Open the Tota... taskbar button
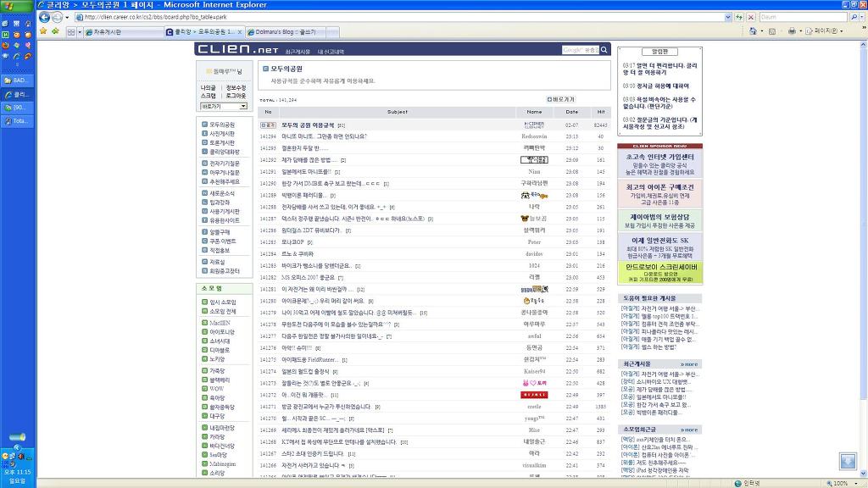Screen dimensions: 868x488 [17, 120]
